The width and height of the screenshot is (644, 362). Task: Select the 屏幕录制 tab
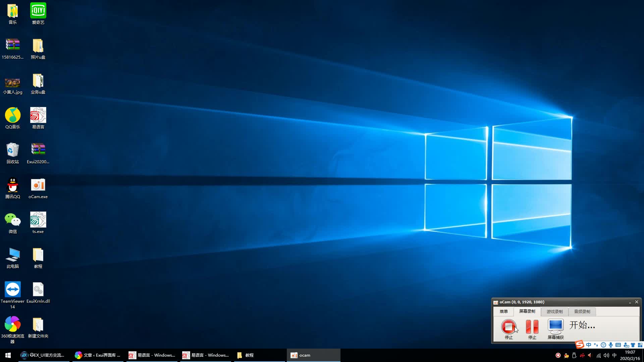527,311
